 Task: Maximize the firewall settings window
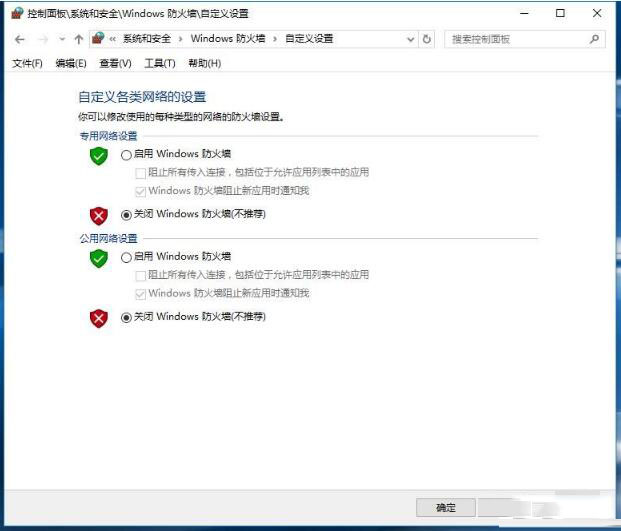pos(560,13)
